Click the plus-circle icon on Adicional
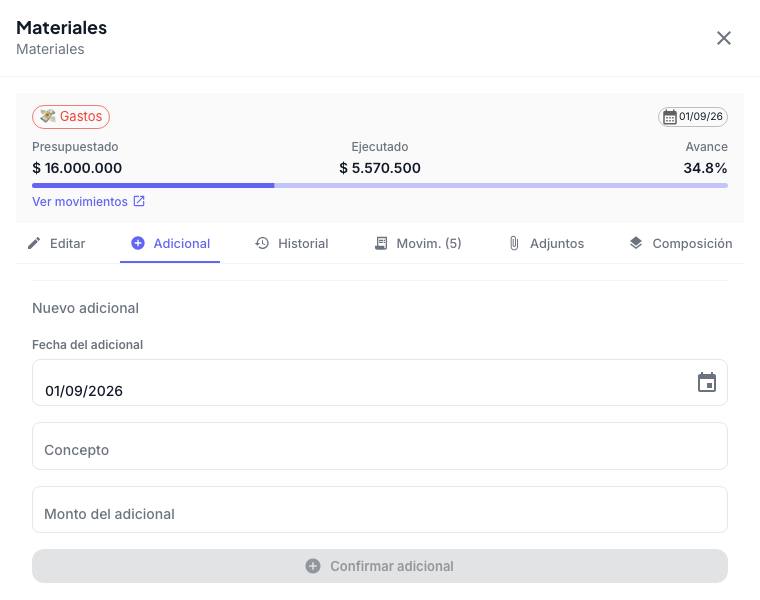The image size is (760, 600). pyautogui.click(x=138, y=243)
